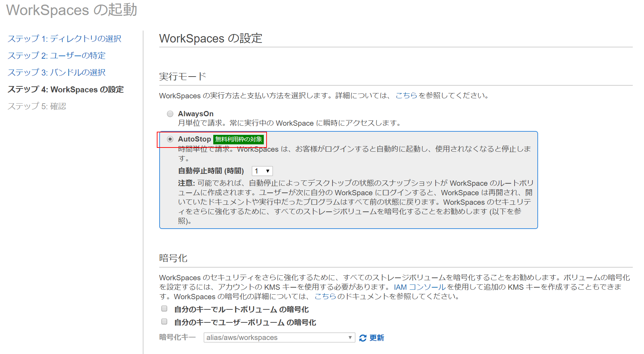
Task: Select value 1 in auto-stop time selector
Action: 260,171
